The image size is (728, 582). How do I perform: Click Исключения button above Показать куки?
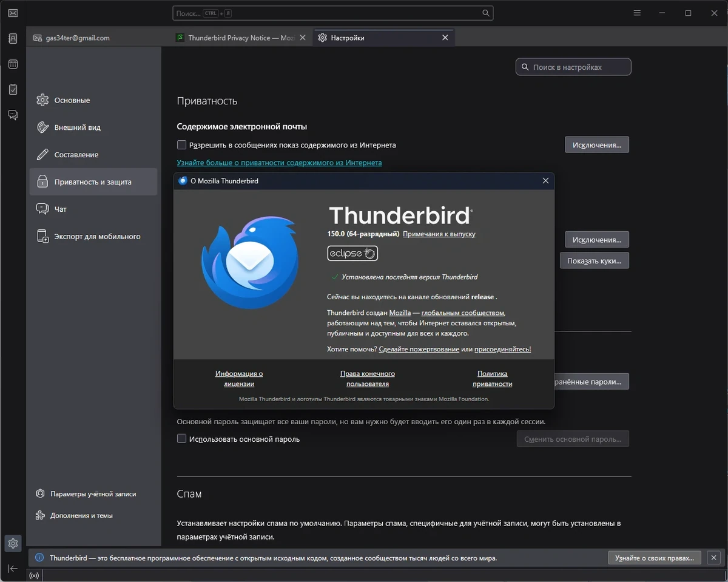click(x=597, y=240)
